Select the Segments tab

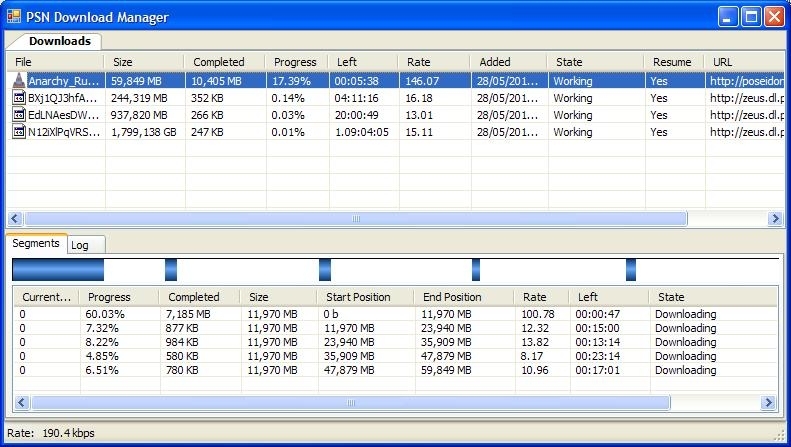point(36,244)
